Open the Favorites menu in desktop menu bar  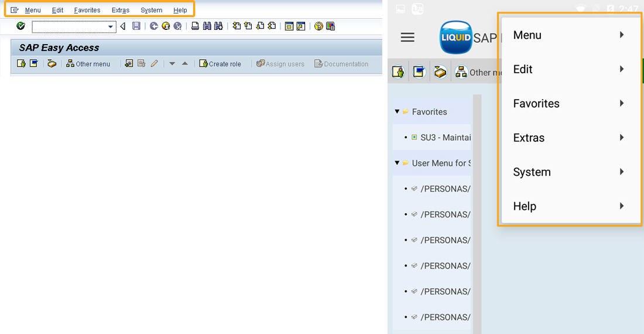point(87,10)
